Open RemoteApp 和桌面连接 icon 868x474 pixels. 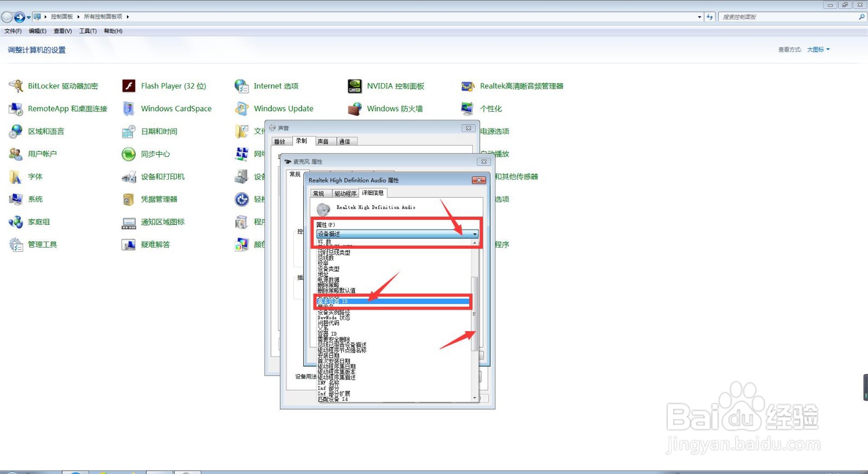pyautogui.click(x=16, y=109)
